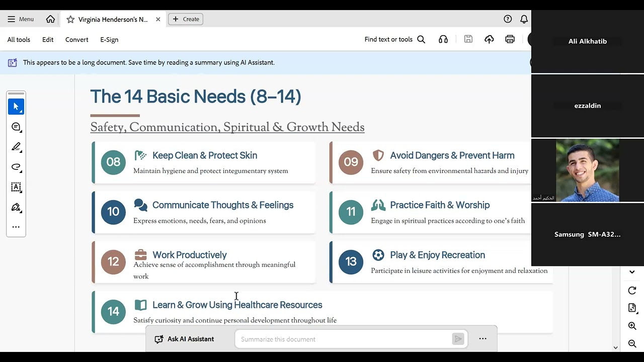
Task: Click the rotate view icon
Action: click(632, 291)
